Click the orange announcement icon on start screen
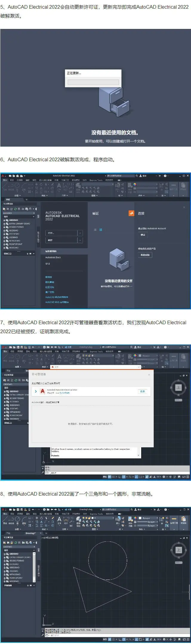The height and width of the screenshot is (644, 191). pyautogui.click(x=131, y=213)
